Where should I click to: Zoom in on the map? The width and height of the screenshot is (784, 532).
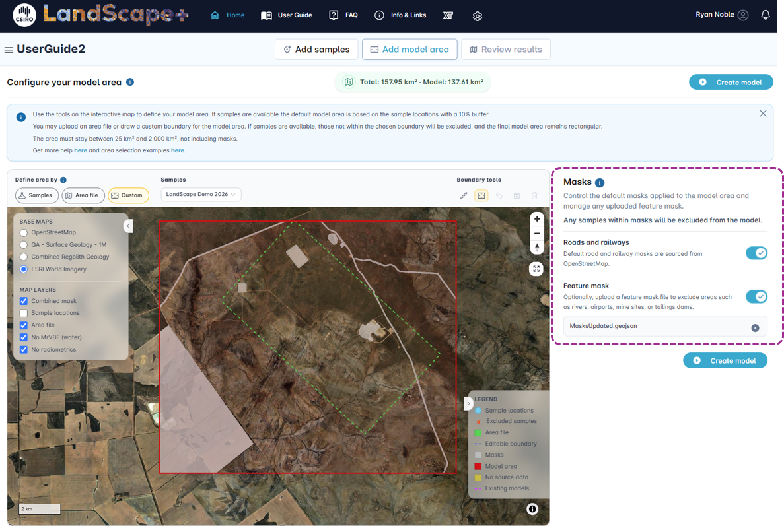point(537,219)
